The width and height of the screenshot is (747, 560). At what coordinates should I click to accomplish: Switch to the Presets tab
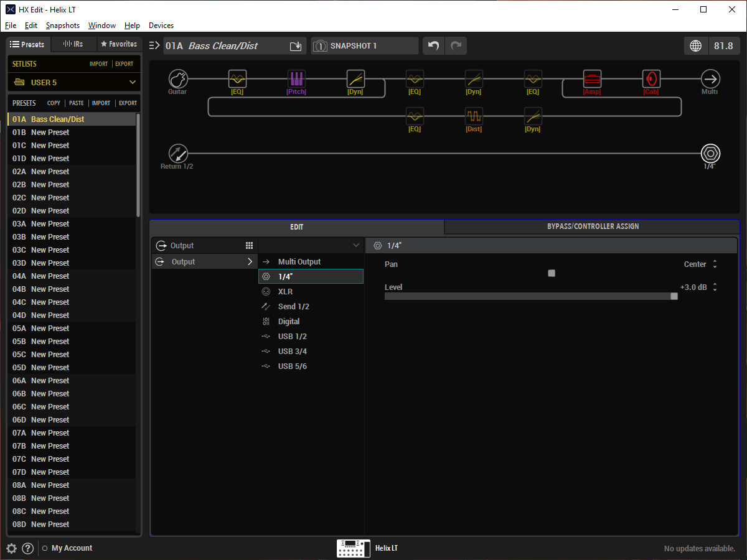pyautogui.click(x=29, y=44)
